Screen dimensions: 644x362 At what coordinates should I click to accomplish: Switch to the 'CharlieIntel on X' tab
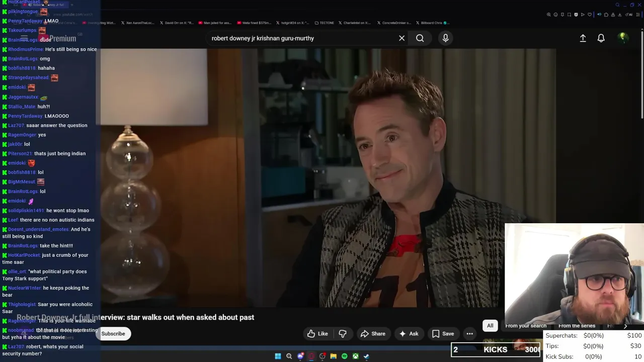(354, 23)
